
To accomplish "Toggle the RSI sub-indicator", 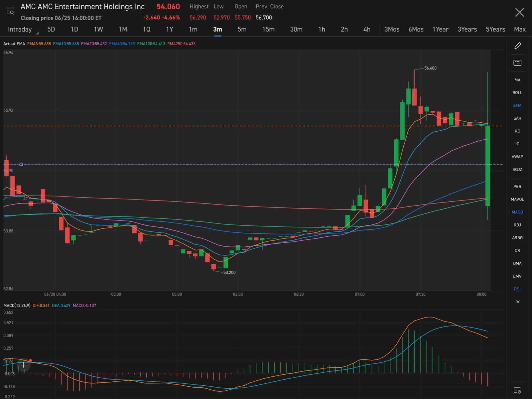I will [517, 289].
